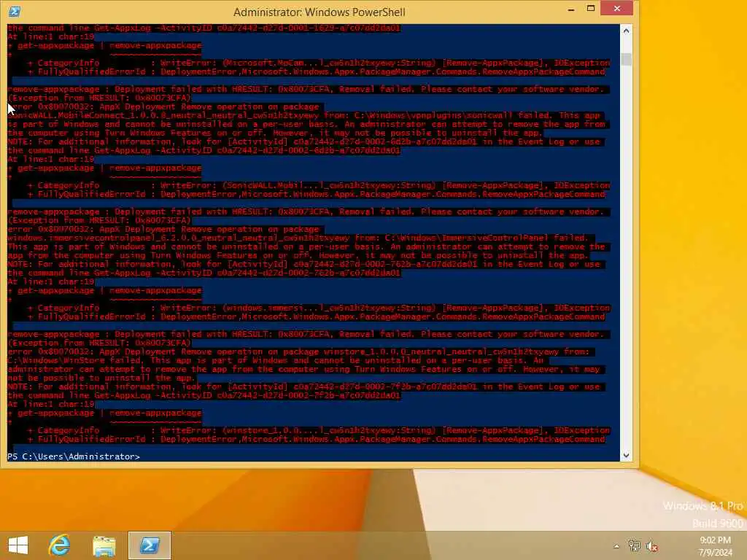Image resolution: width=747 pixels, height=560 pixels.
Task: Click CategoryInfo line mentioning SonicWALL.Mobil
Action: [318, 185]
